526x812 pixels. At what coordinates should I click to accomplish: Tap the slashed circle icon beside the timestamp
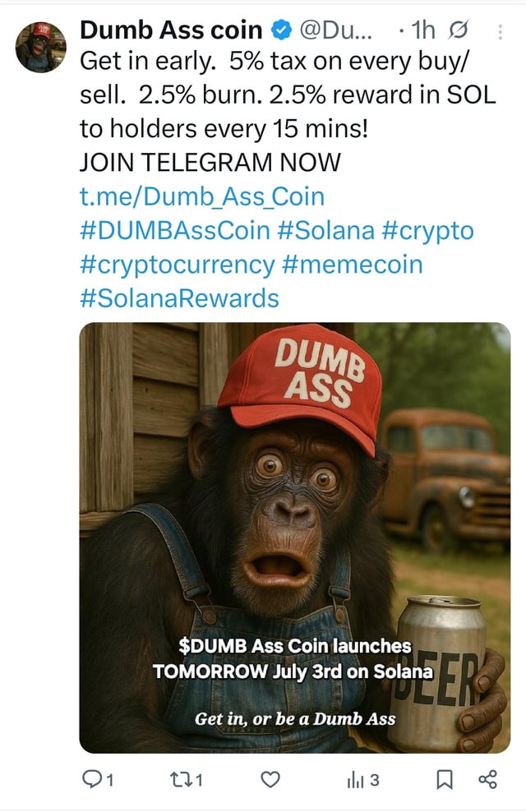[455, 31]
